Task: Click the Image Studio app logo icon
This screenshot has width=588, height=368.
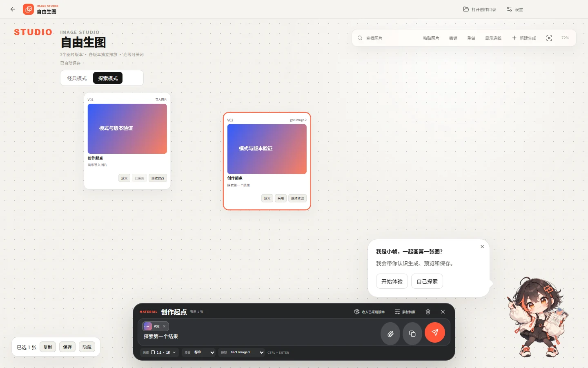Action: [28, 9]
